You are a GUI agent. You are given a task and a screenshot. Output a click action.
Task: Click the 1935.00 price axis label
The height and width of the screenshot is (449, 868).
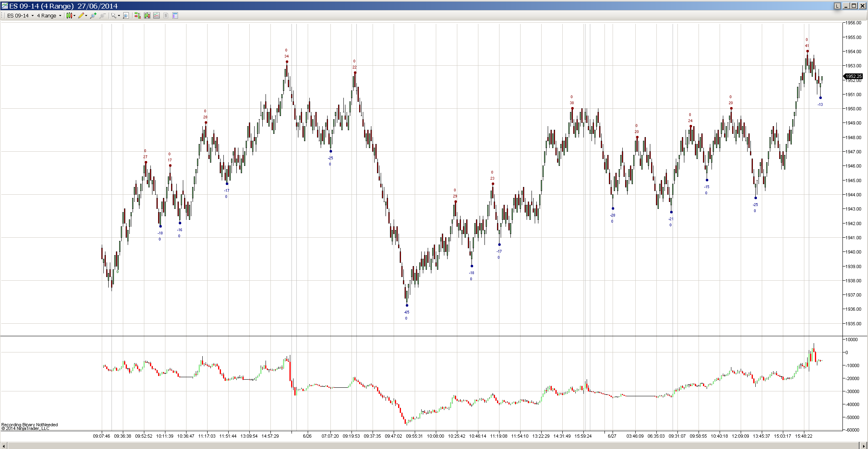[853, 324]
